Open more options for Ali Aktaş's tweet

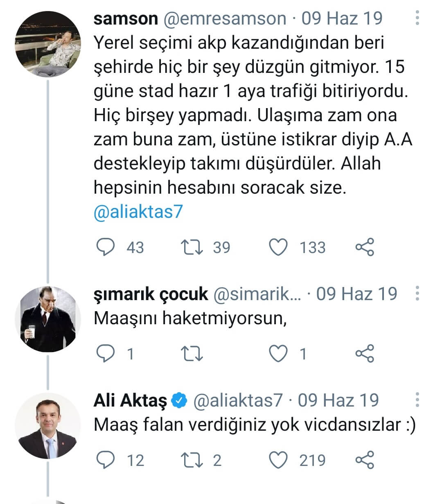pos(417,400)
